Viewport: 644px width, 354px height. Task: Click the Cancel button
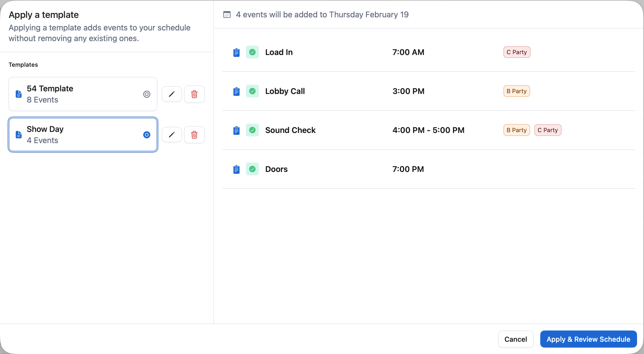click(x=515, y=339)
